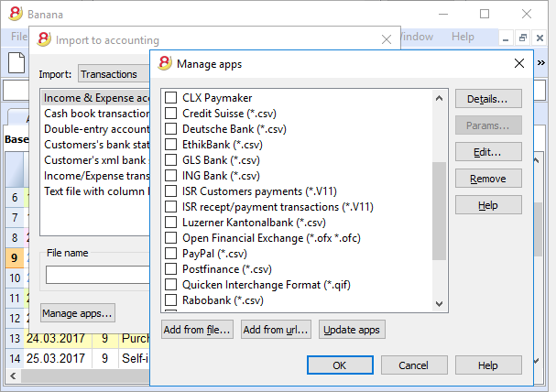Restore the inner document window

523,38
